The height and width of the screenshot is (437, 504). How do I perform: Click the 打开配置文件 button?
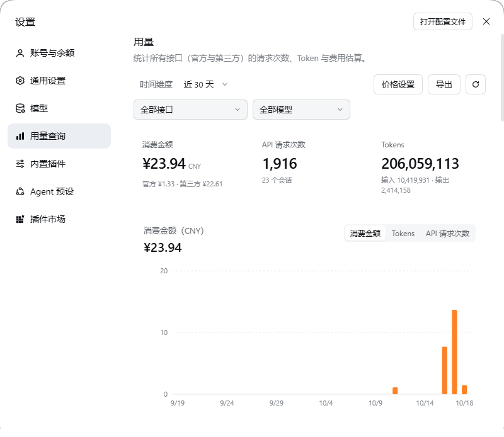(x=443, y=21)
